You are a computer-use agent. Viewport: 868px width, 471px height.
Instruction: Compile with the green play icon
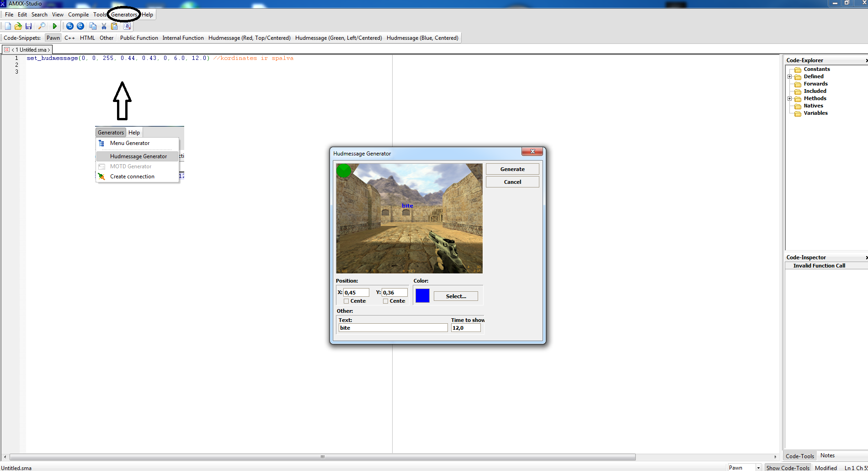click(x=55, y=27)
